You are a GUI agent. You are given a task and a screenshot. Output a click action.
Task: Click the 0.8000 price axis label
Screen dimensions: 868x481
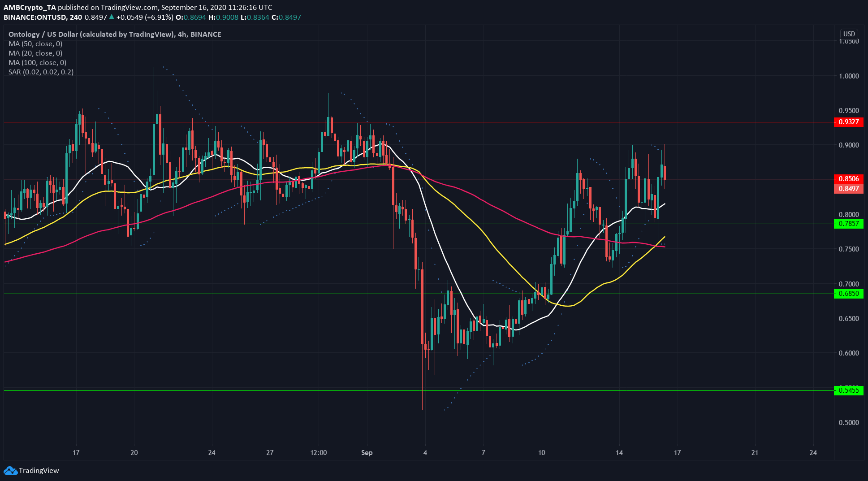tap(849, 214)
